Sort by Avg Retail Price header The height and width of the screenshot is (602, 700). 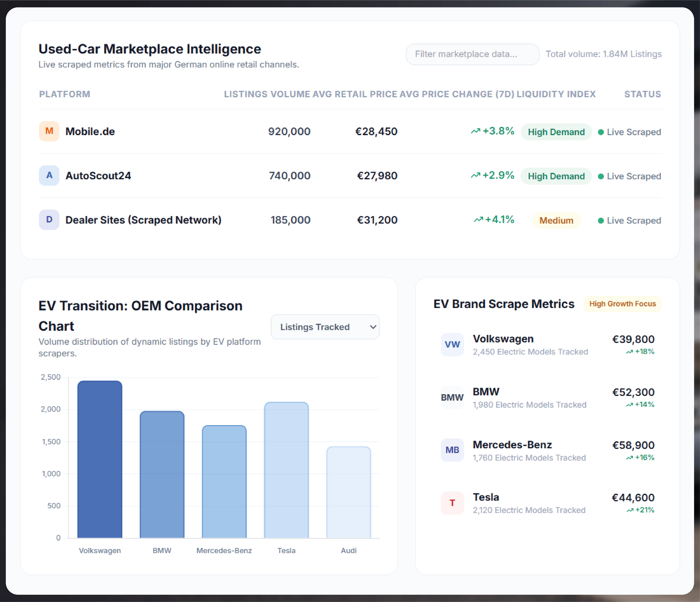coord(355,94)
